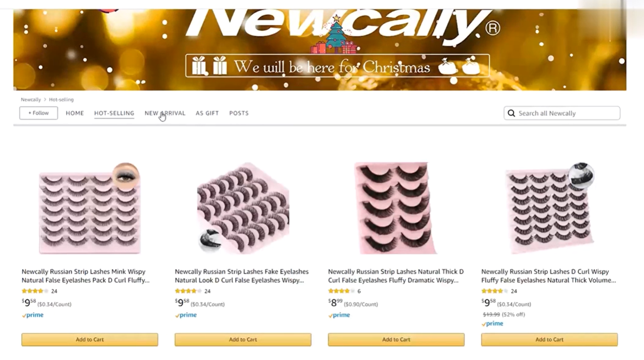This screenshot has height=360, width=644.
Task: Select the HOT-SELLING tab
Action: pos(114,113)
